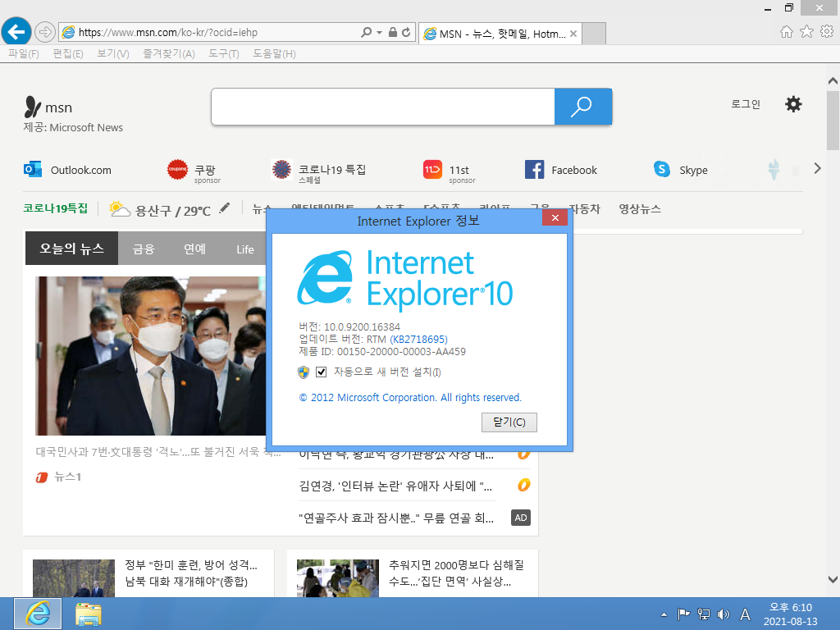Open MSN page settings gear icon
Screen dimensions: 840x630
coord(793,104)
